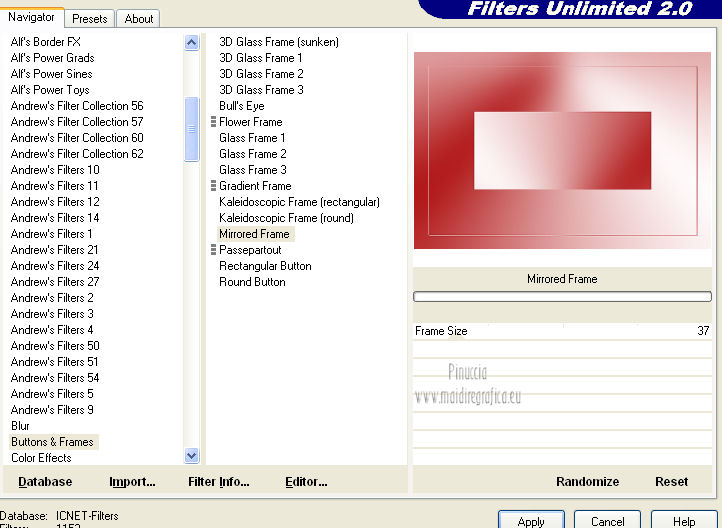Image resolution: width=722 pixels, height=528 pixels.
Task: Click the category list scrollbar thumb
Action: [192, 129]
